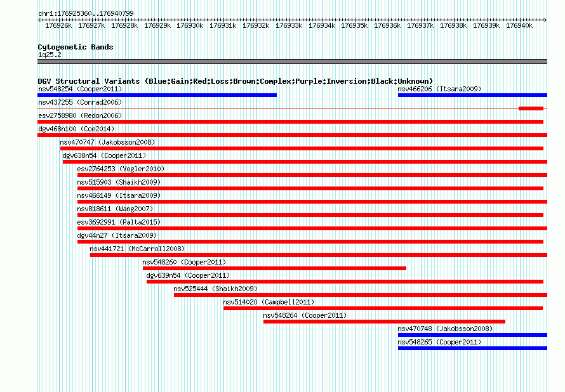Select the red nsv818611 loss bar
Screen dimensions: 565x392
310,215
